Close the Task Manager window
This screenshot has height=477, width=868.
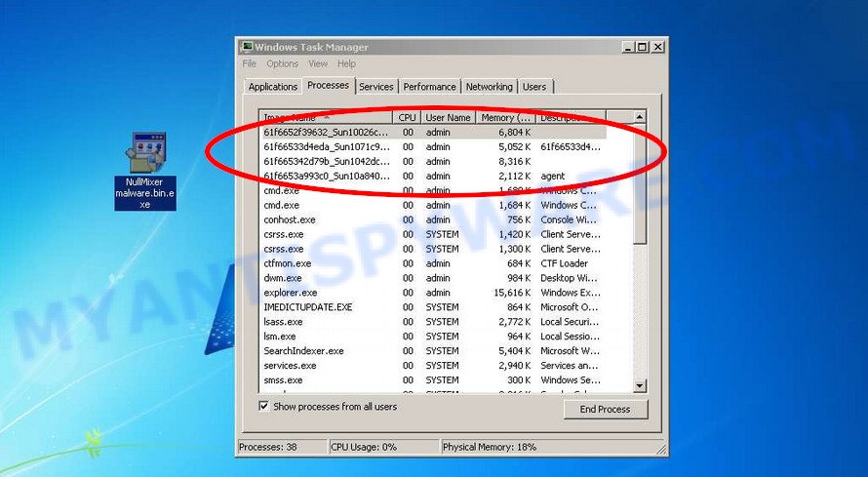click(x=657, y=47)
